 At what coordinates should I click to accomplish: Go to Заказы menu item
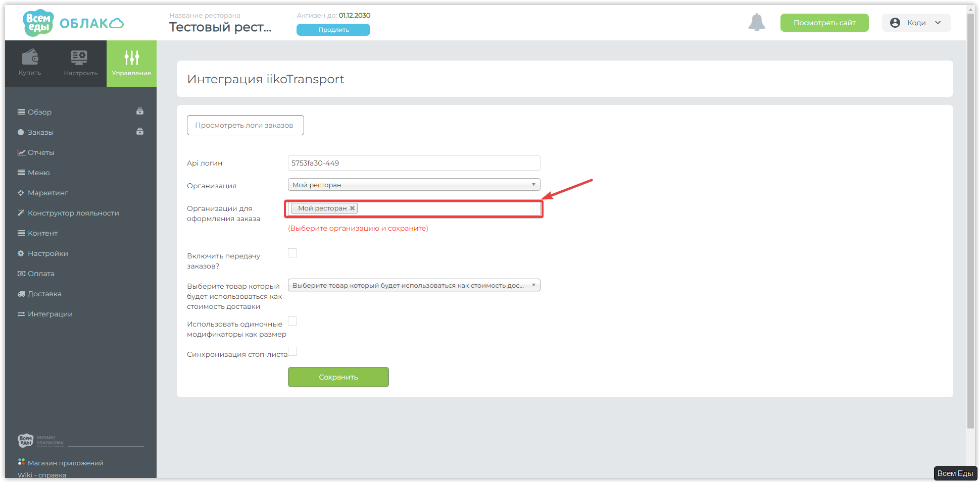click(x=40, y=132)
